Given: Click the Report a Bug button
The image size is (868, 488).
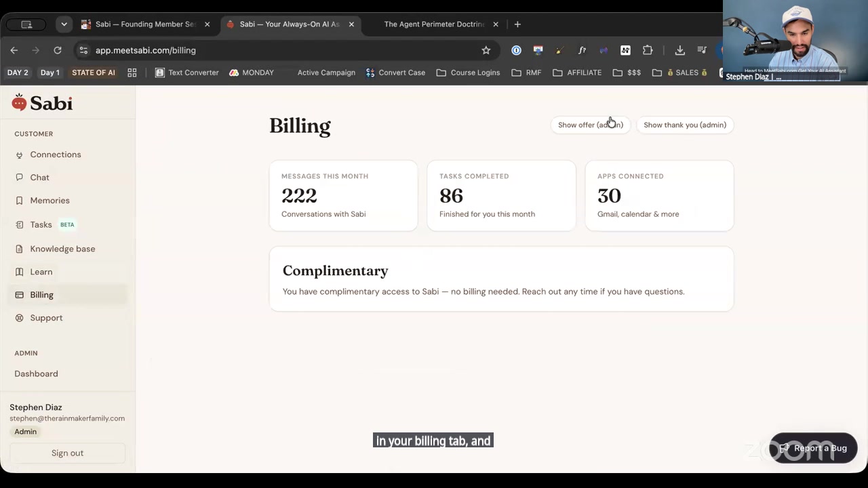Looking at the screenshot, I should pyautogui.click(x=813, y=448).
